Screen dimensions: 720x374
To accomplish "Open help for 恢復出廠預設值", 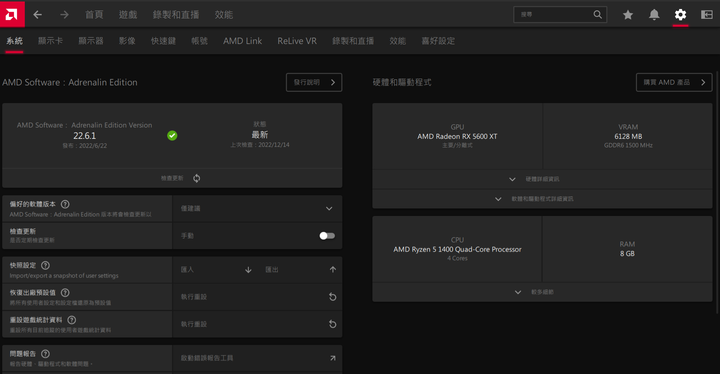I will (x=65, y=293).
